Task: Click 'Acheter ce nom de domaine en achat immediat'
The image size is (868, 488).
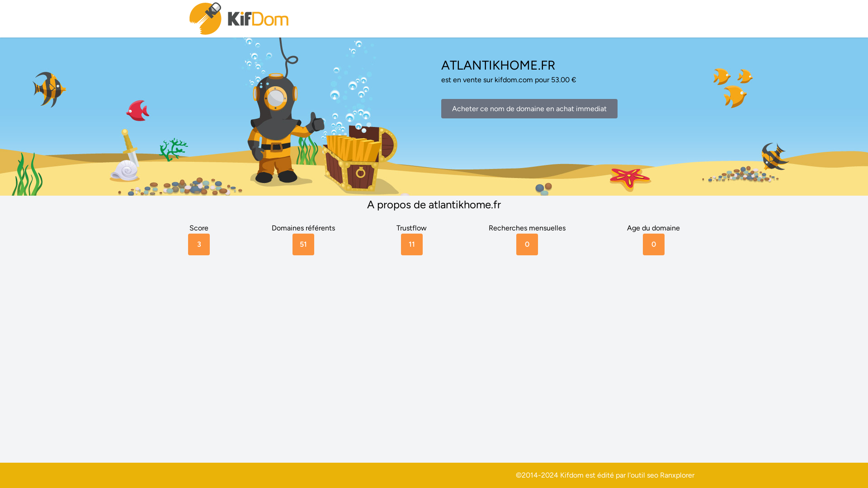Action: (529, 109)
